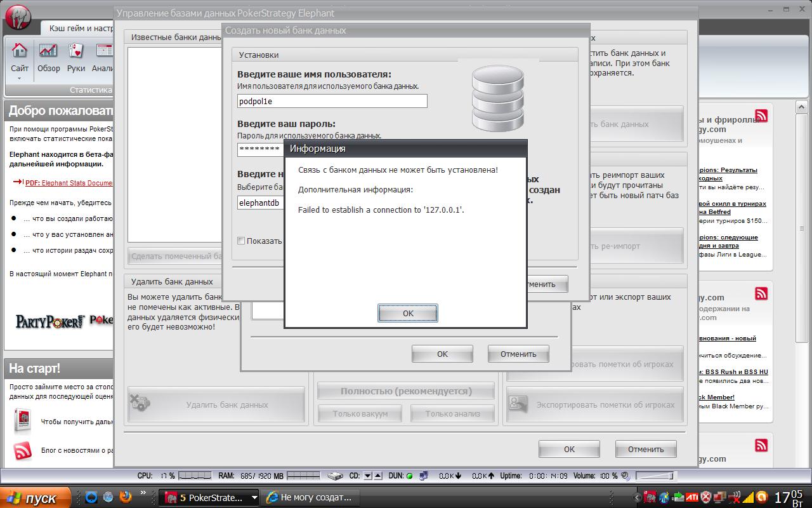The height and width of the screenshot is (508, 812).
Task: Click the red X shield tray icon
Action: (705, 497)
